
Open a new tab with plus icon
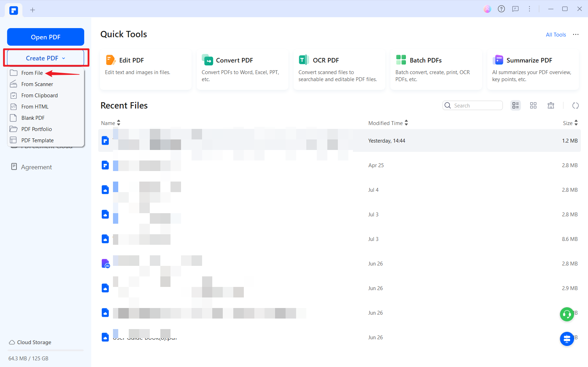tap(33, 10)
